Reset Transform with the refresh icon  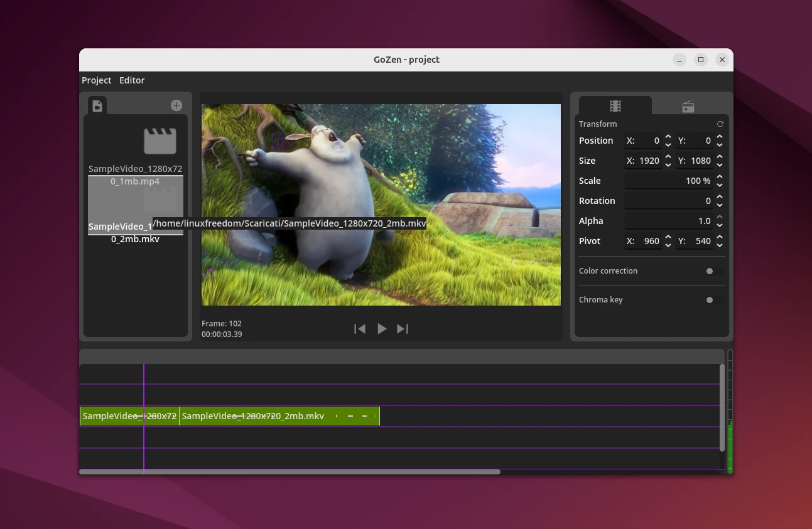[720, 124]
